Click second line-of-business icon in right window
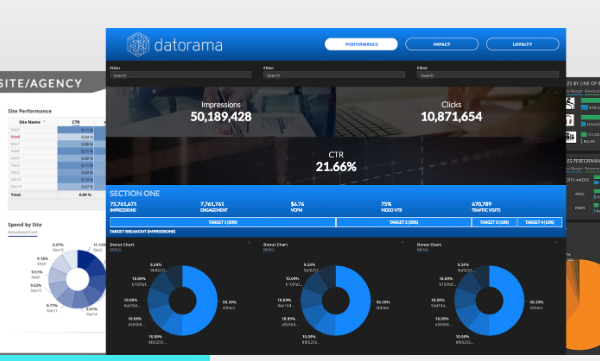The height and width of the screenshot is (361, 600). [x=571, y=120]
